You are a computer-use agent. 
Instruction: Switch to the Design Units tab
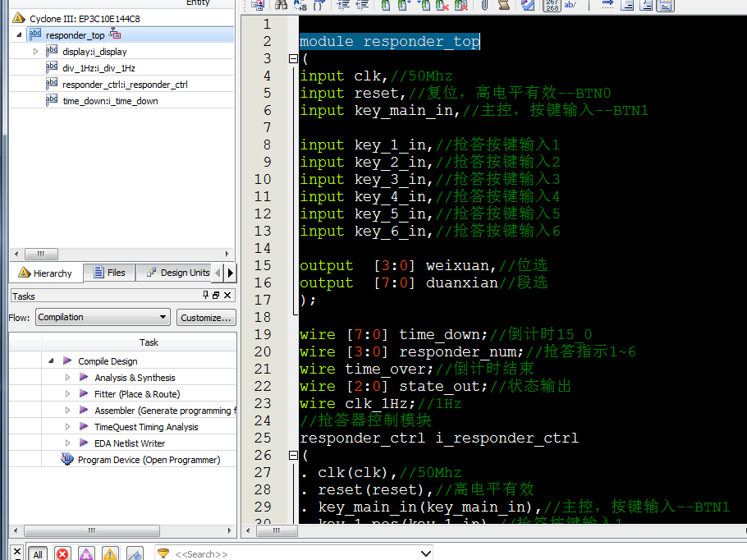coord(178,273)
